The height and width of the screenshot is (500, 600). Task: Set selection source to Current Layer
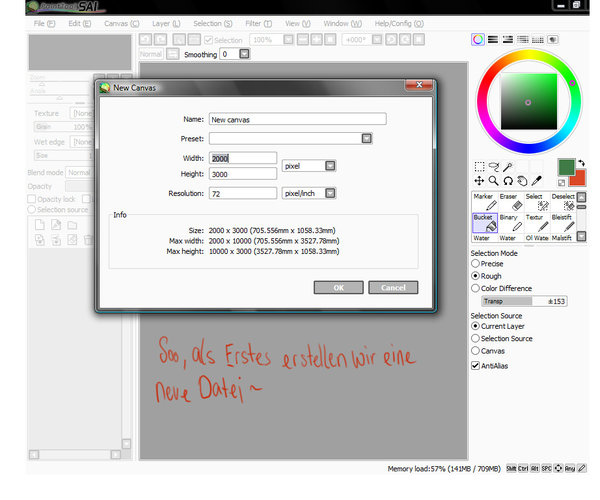pyautogui.click(x=497, y=326)
